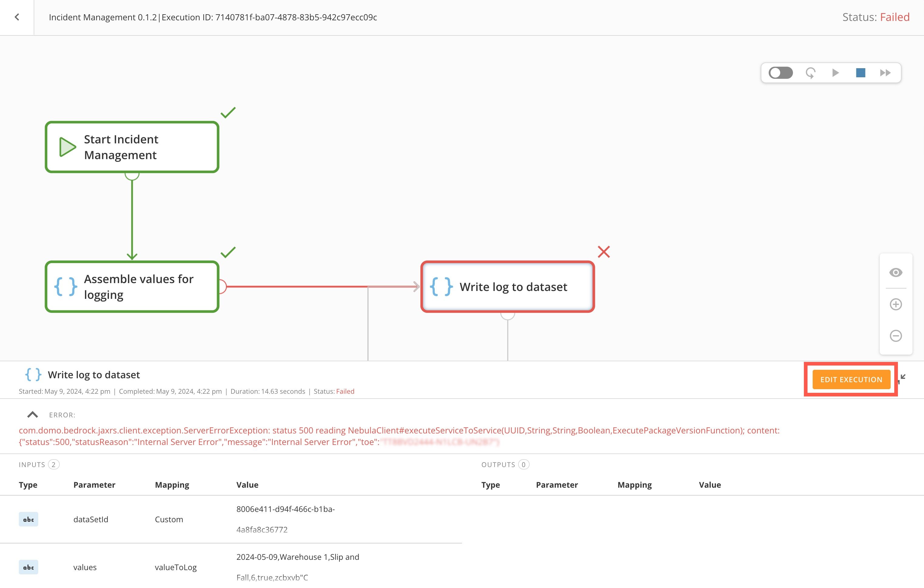Click the INPUTS section label
The image size is (924, 588).
pyautogui.click(x=32, y=465)
